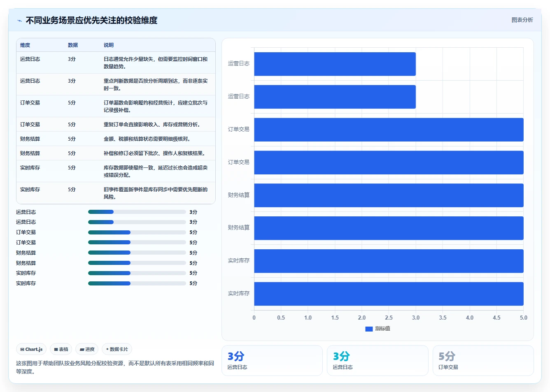Click x-axis tick label 4.5
This screenshot has height=392, width=550.
pos(496,318)
